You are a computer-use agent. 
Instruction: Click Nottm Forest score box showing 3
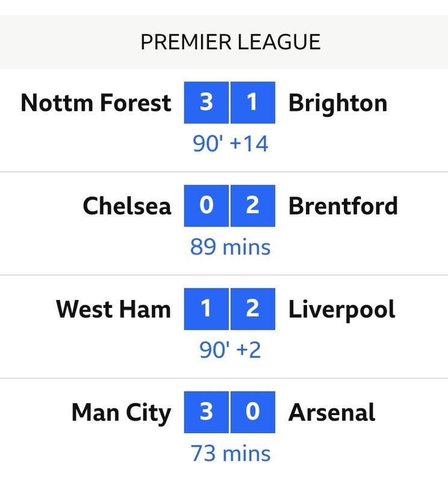point(206,102)
